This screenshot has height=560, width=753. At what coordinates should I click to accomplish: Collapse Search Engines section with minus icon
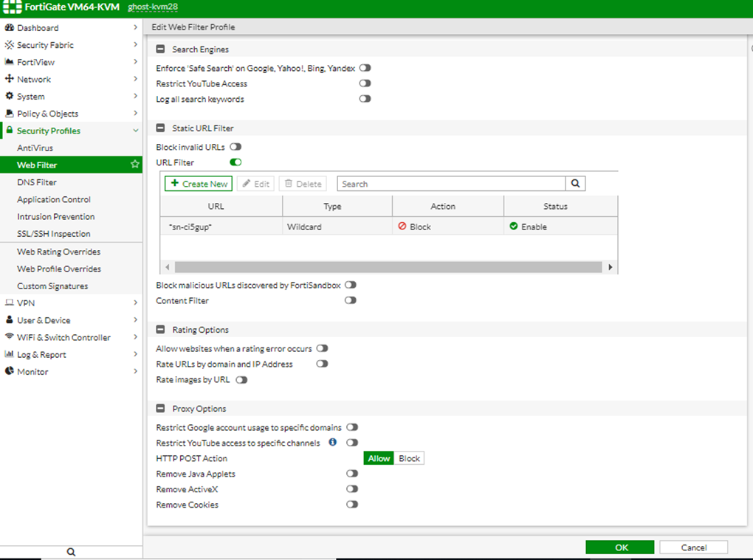(160, 49)
